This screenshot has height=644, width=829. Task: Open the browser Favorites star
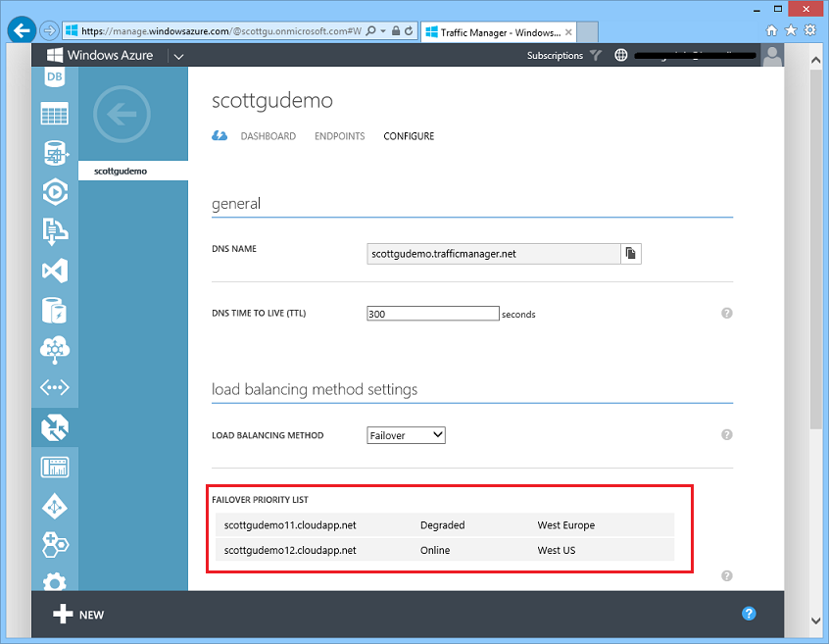[791, 30]
